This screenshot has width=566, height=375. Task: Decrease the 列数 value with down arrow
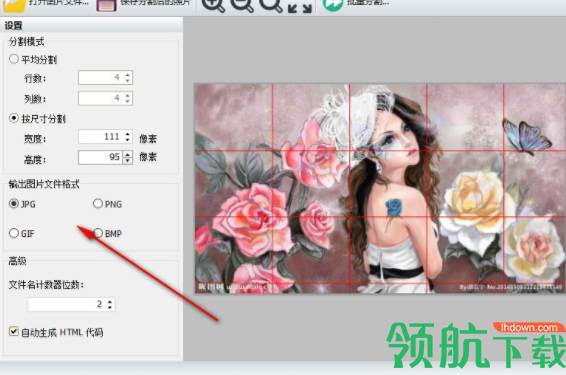pyautogui.click(x=127, y=101)
